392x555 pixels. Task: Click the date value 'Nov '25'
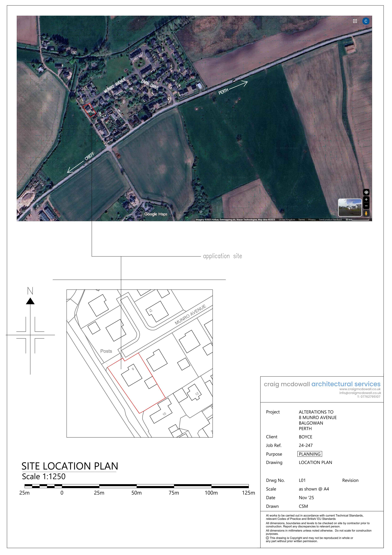(x=306, y=497)
